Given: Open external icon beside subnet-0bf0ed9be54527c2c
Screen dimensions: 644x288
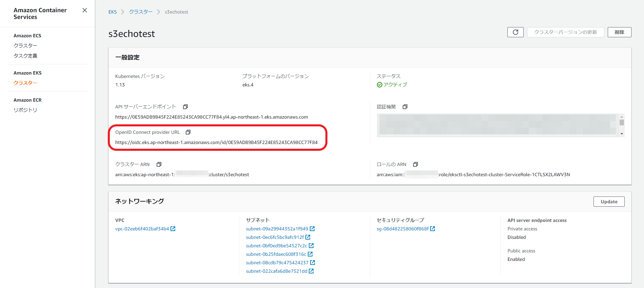Looking at the screenshot, I should click(x=311, y=246).
